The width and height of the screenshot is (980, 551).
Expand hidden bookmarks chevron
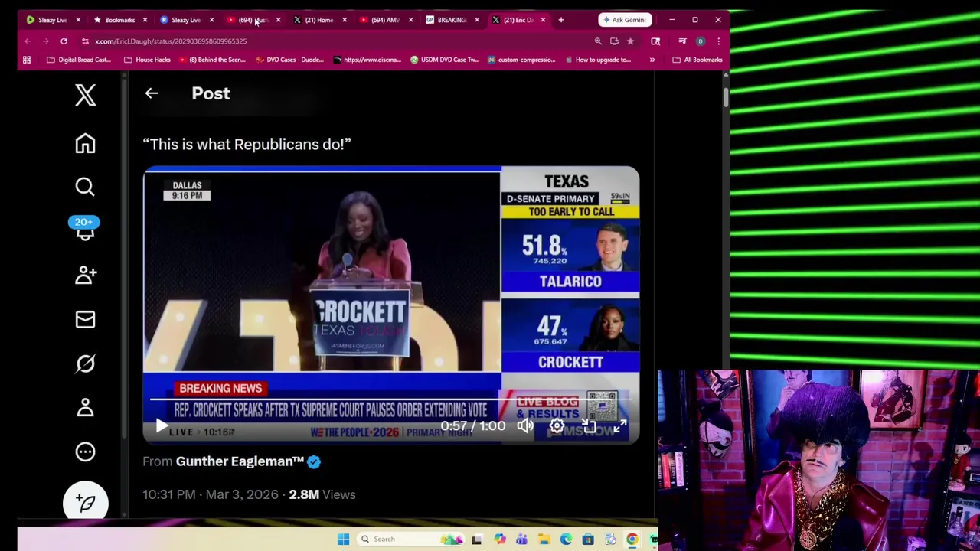click(x=652, y=60)
